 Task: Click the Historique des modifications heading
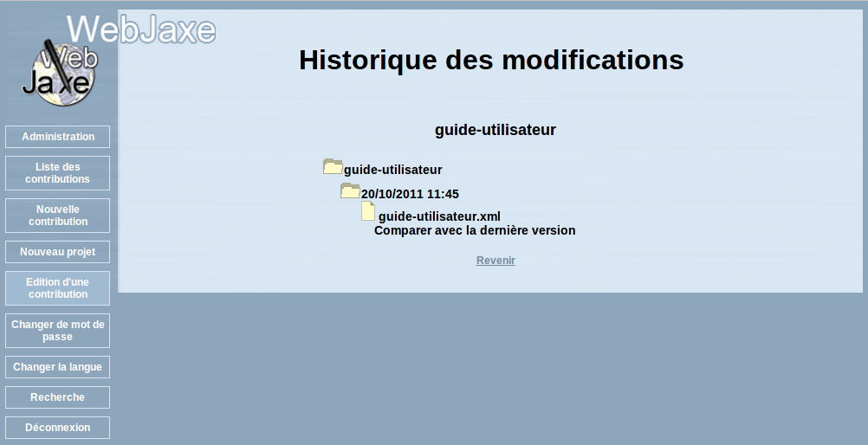(x=491, y=60)
